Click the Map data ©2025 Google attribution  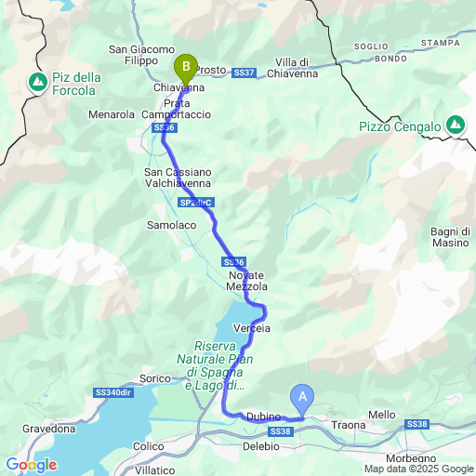[419, 469]
